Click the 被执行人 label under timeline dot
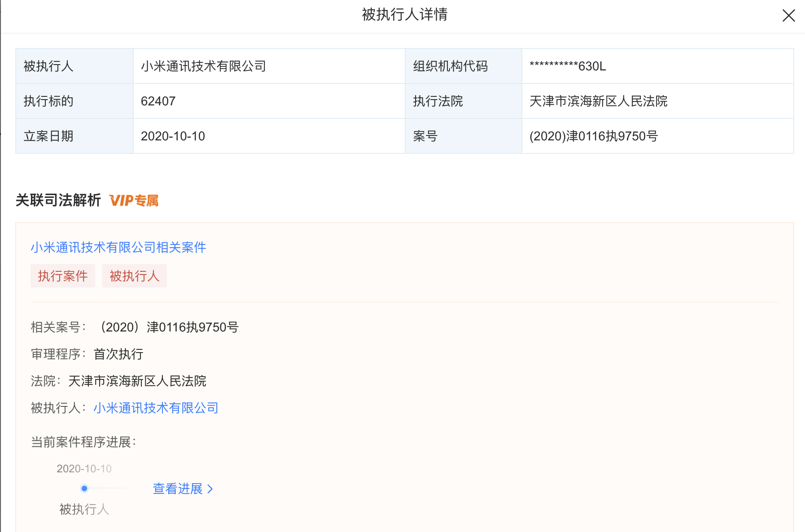This screenshot has width=805, height=532. pyautogui.click(x=84, y=509)
